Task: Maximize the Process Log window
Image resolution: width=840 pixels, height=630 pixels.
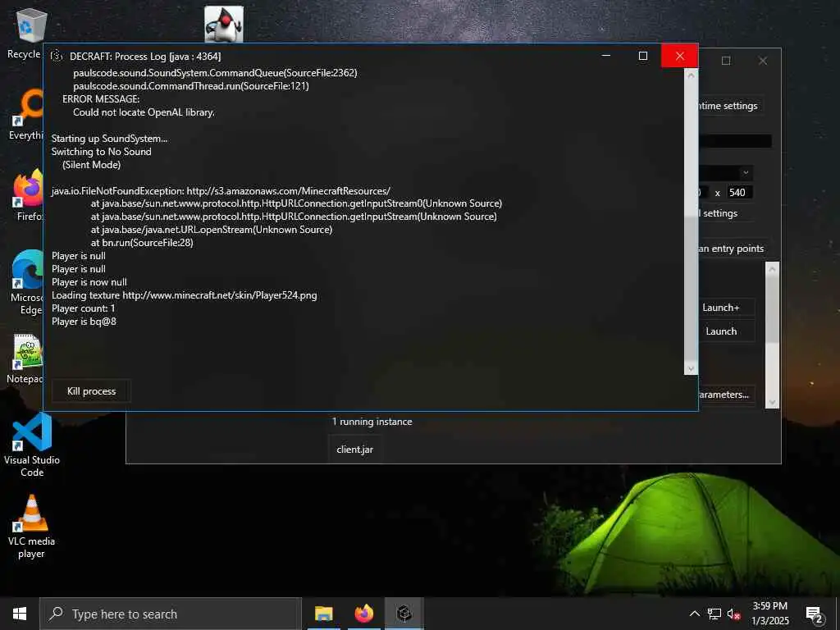Action: pyautogui.click(x=643, y=56)
